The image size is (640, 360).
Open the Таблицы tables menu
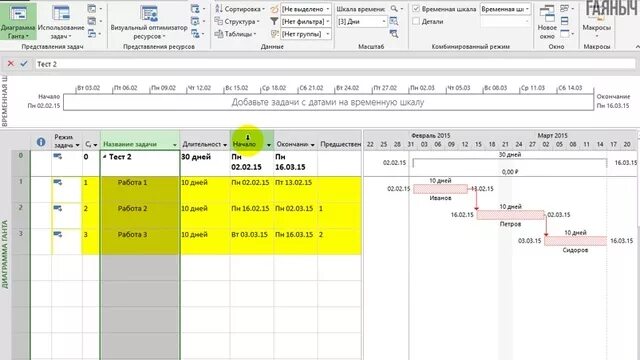[236, 34]
